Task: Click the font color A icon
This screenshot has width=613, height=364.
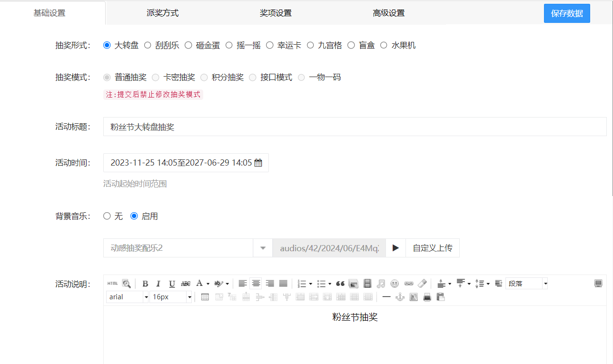Action: 199,284
